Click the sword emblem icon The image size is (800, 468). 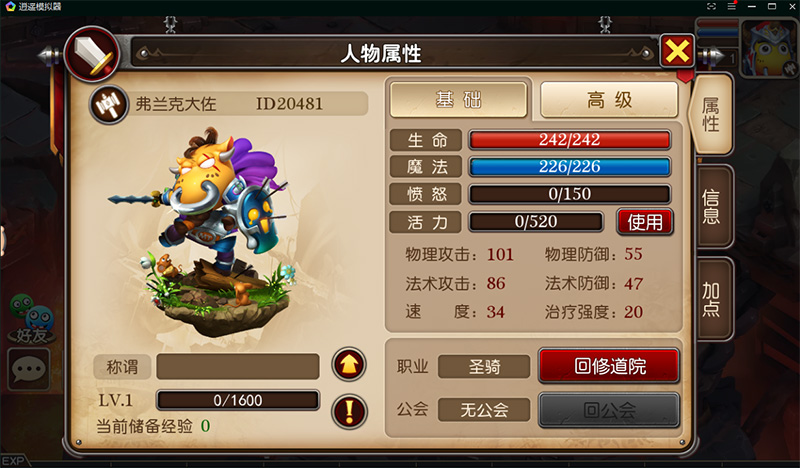(92, 54)
